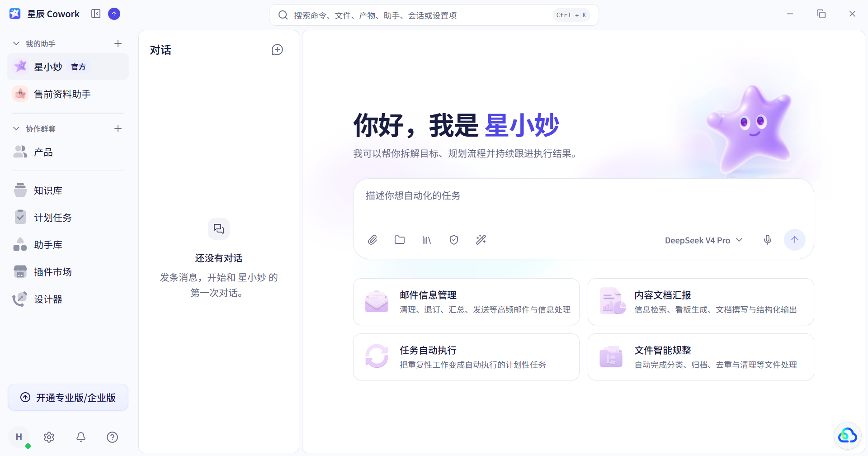Screen dimensions: 868x456
Task: Choose the 文件智能规整 card
Action: pos(701,357)
